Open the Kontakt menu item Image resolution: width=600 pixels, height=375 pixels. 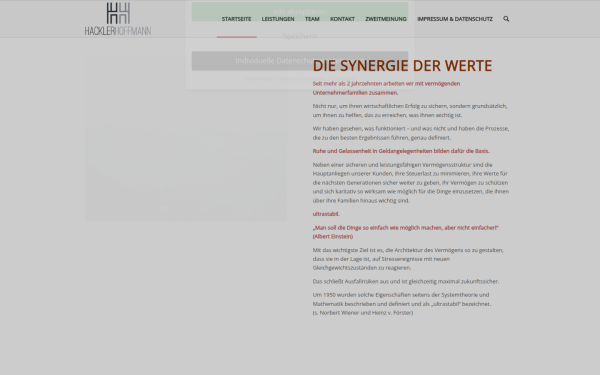pyautogui.click(x=342, y=19)
